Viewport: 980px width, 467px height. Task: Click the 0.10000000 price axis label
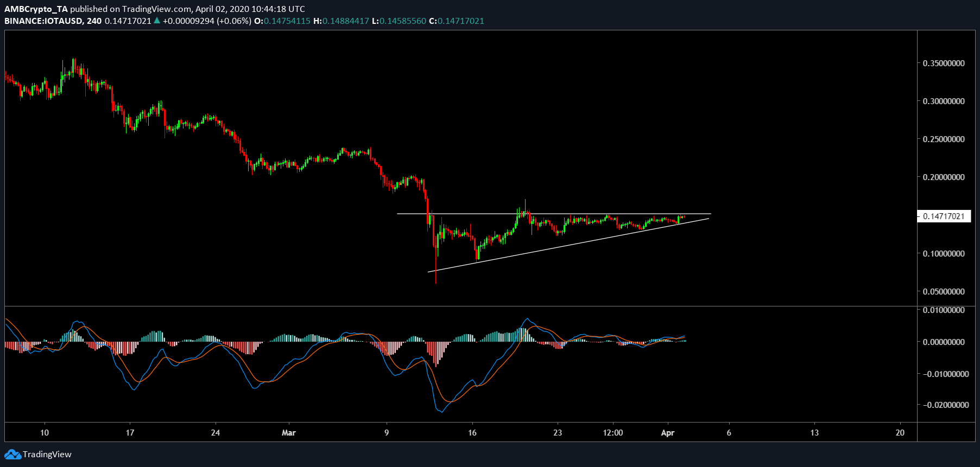coord(944,253)
